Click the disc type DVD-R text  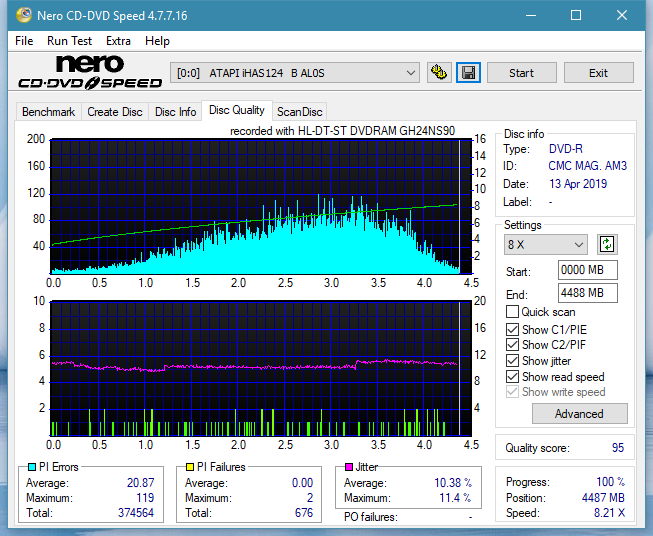(x=566, y=149)
